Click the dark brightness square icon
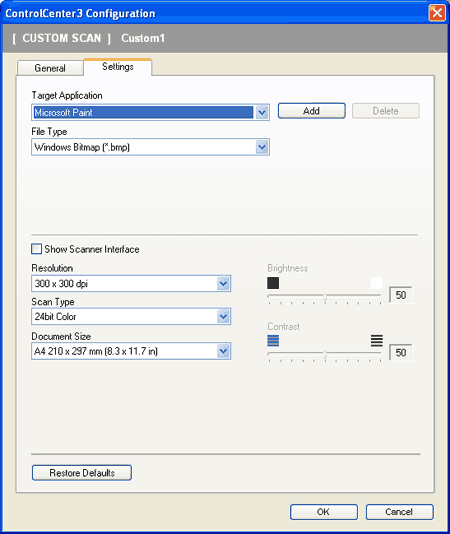 tap(273, 283)
